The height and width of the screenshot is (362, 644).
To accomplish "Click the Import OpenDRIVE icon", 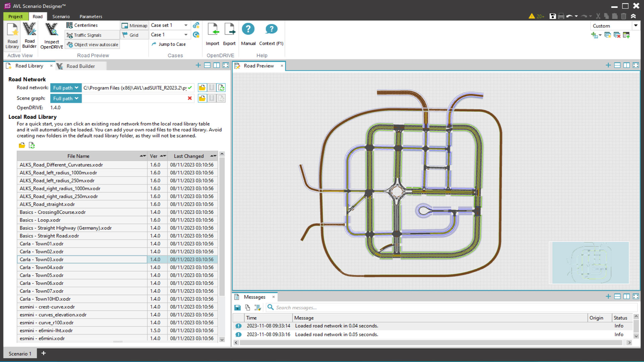I will click(212, 35).
